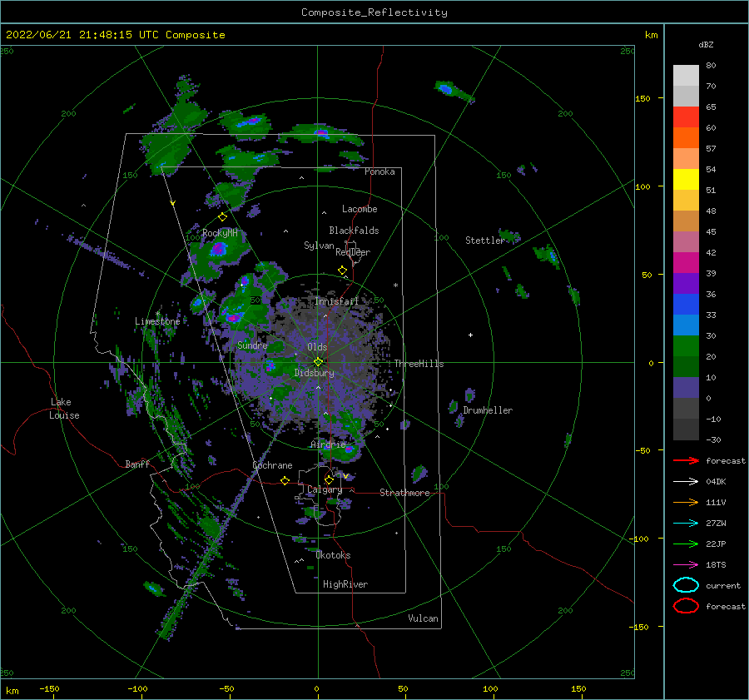749x700 pixels.
Task: Click the RockyMH label
Action: pyautogui.click(x=220, y=233)
